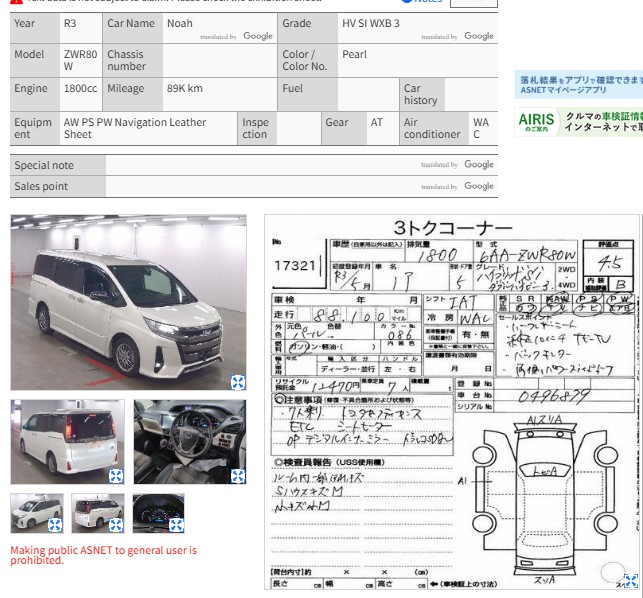Viewport: 643px width, 598px height.
Task: Open the interior dashboard photo
Action: 190,442
